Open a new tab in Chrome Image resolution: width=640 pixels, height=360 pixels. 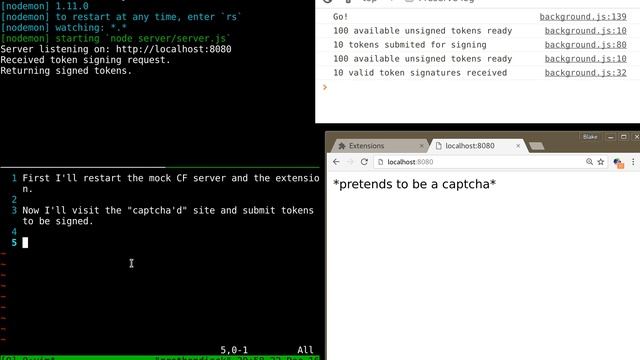536,146
